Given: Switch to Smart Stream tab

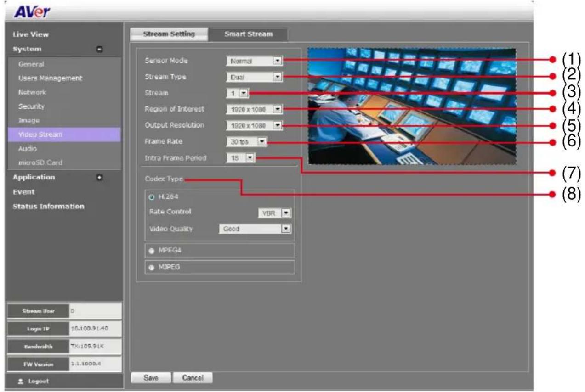Looking at the screenshot, I should point(248,34).
